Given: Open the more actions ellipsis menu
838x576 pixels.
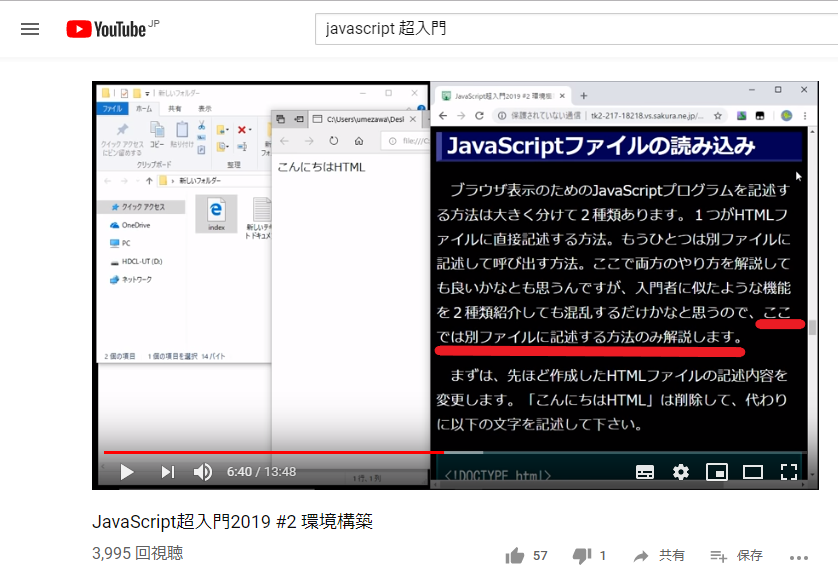Looking at the screenshot, I should [798, 558].
